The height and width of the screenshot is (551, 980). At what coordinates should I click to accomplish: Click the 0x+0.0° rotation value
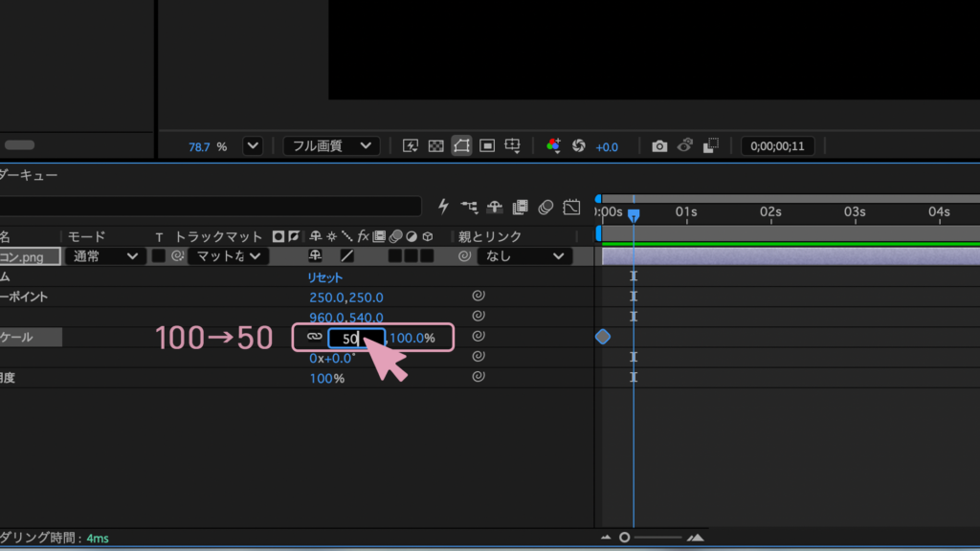coord(332,358)
